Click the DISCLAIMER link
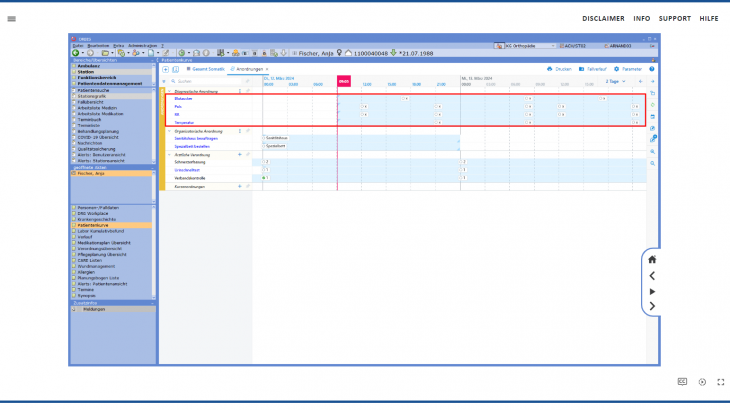This screenshot has height=410, width=730. click(x=603, y=18)
